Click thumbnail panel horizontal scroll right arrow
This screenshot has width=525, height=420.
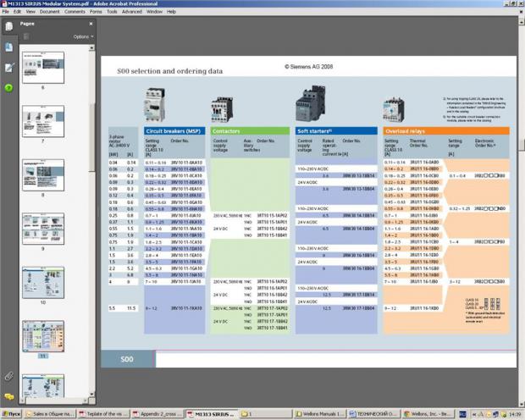[x=86, y=401]
